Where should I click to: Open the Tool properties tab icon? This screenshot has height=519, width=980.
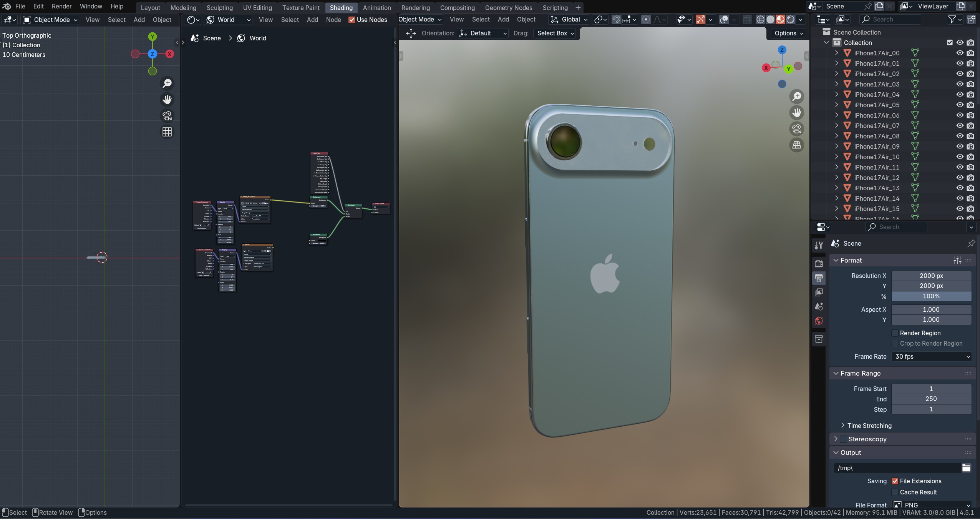click(819, 245)
